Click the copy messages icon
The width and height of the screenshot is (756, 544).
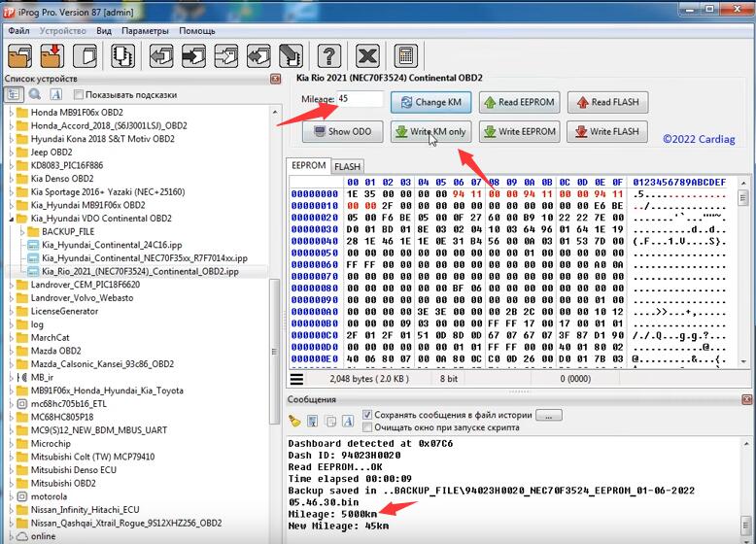coord(330,422)
